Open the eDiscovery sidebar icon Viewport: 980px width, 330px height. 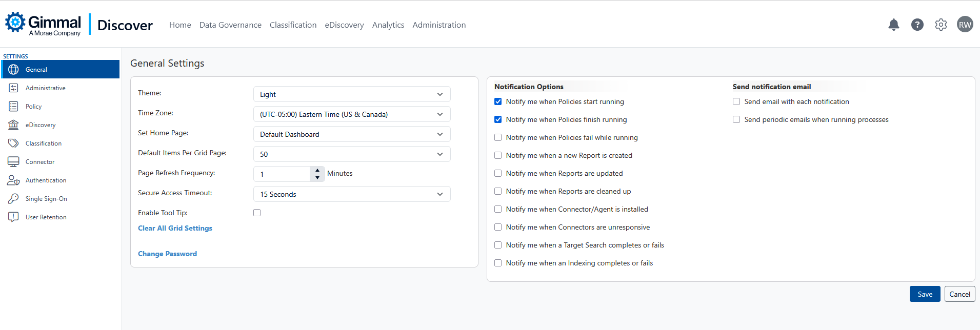[14, 125]
